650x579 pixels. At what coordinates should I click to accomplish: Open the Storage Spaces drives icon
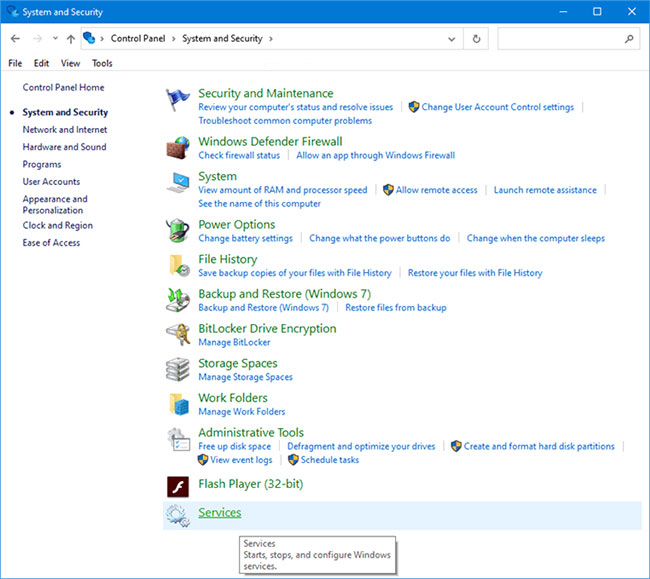[x=178, y=369]
